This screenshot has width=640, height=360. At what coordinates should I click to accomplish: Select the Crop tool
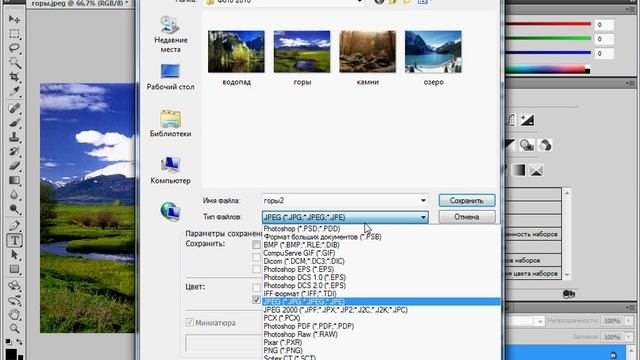pos(14,77)
